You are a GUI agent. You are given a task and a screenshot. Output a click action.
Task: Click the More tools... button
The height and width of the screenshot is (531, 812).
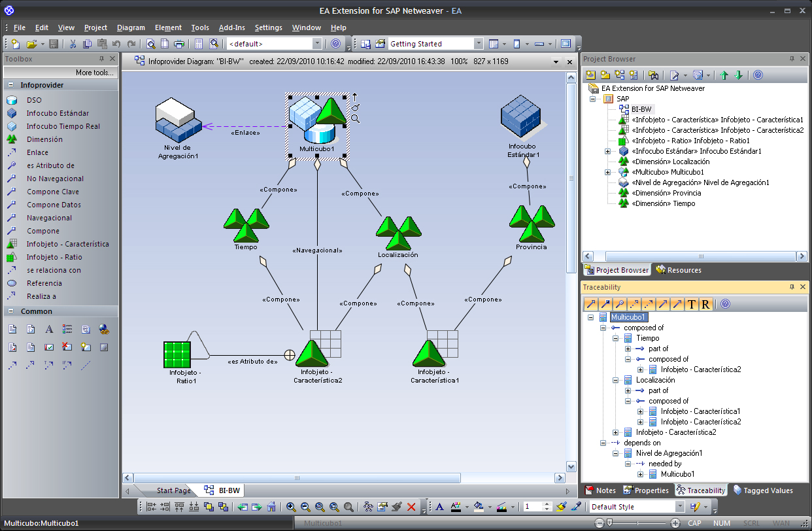94,73
